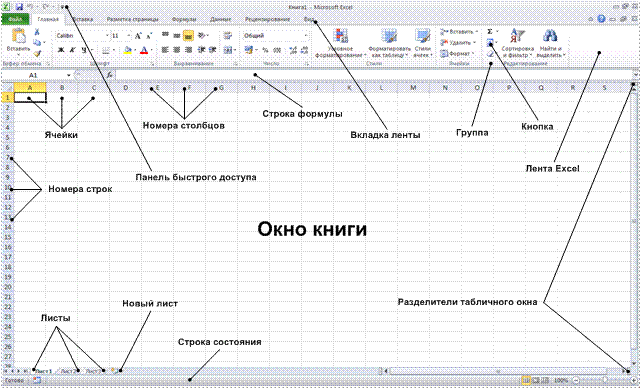
Task: Toggle highlighted Bottom Align button
Action: 188,36
